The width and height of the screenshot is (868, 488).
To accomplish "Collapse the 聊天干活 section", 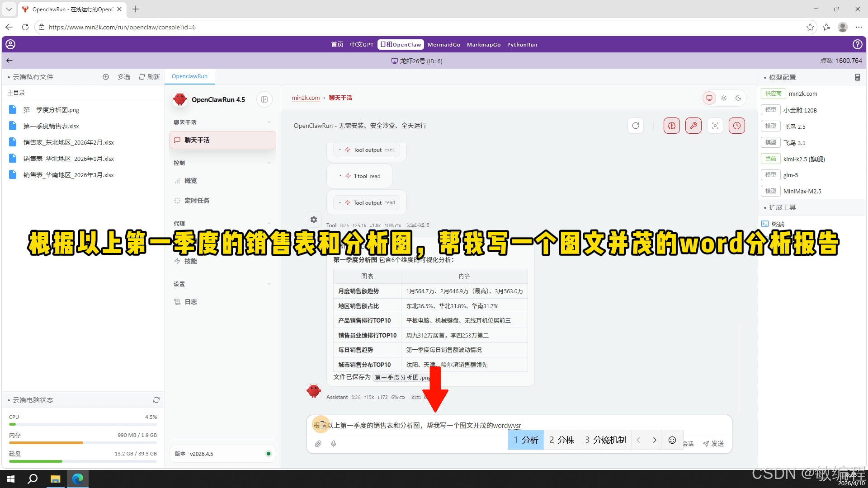I will click(269, 122).
